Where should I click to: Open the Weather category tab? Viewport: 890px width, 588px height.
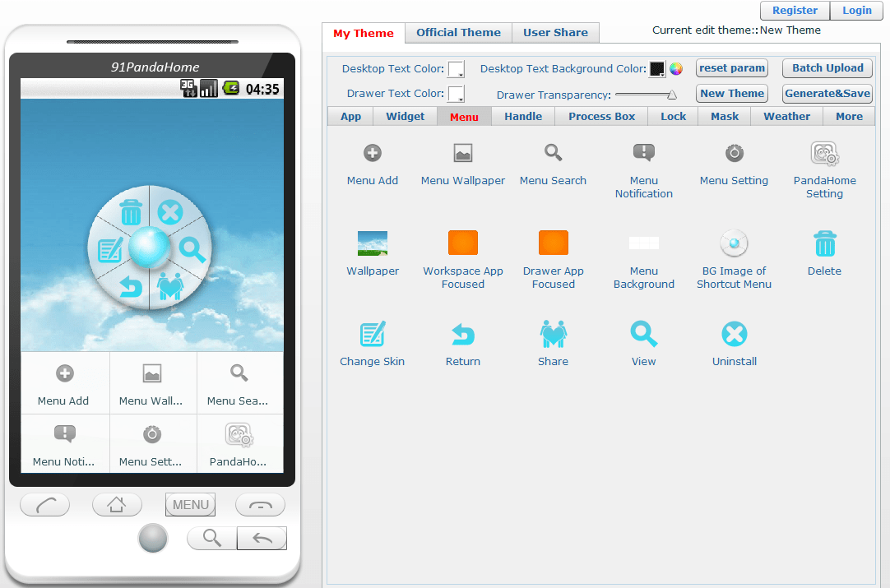pos(786,116)
